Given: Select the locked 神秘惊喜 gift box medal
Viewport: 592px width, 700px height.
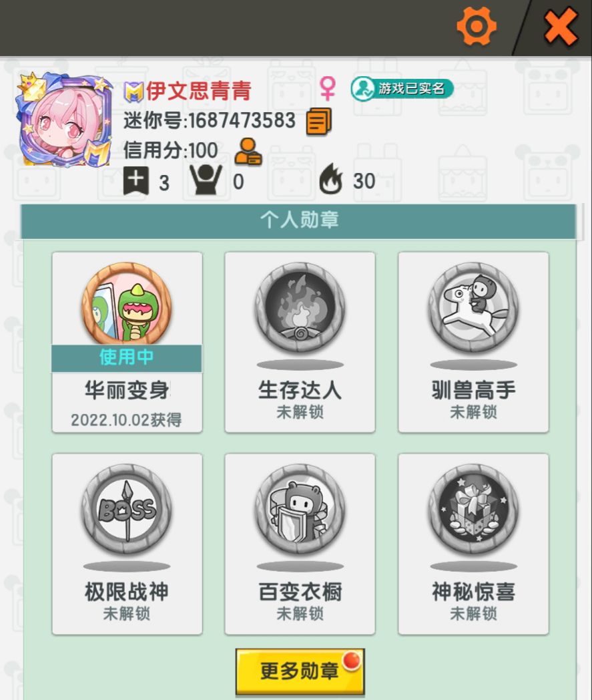Looking at the screenshot, I should tap(473, 544).
